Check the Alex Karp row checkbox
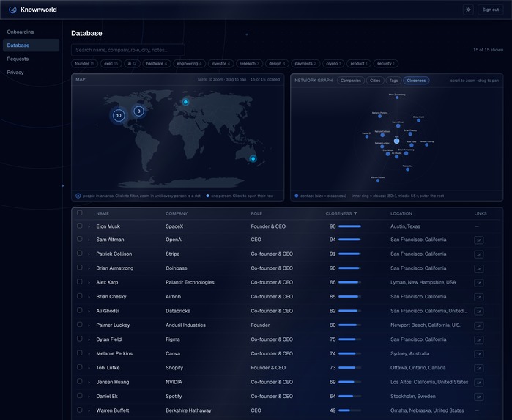512x420 pixels. [79, 281]
